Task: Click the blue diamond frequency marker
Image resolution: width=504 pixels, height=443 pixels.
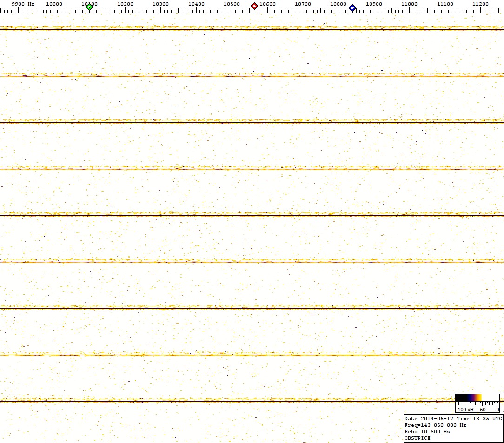Action: coord(352,7)
